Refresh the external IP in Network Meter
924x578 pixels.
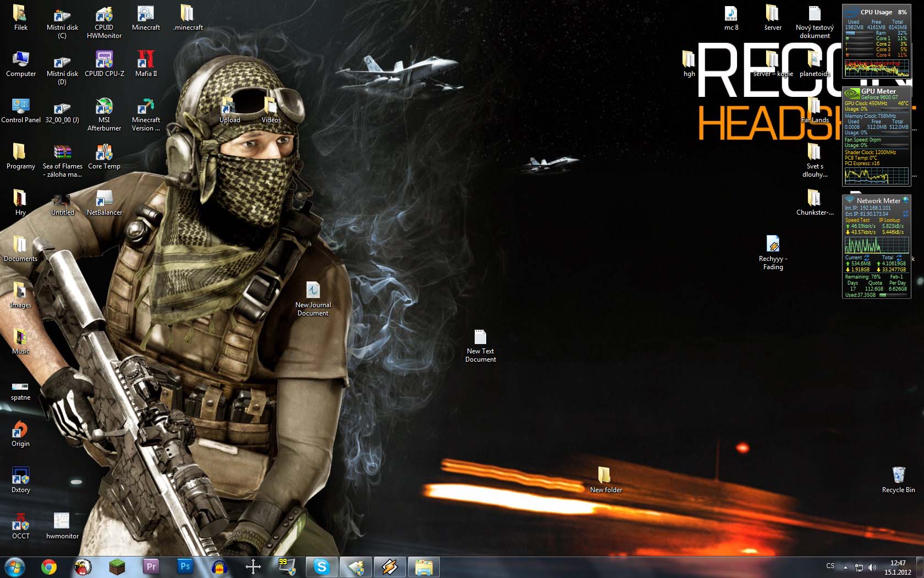pyautogui.click(x=905, y=214)
